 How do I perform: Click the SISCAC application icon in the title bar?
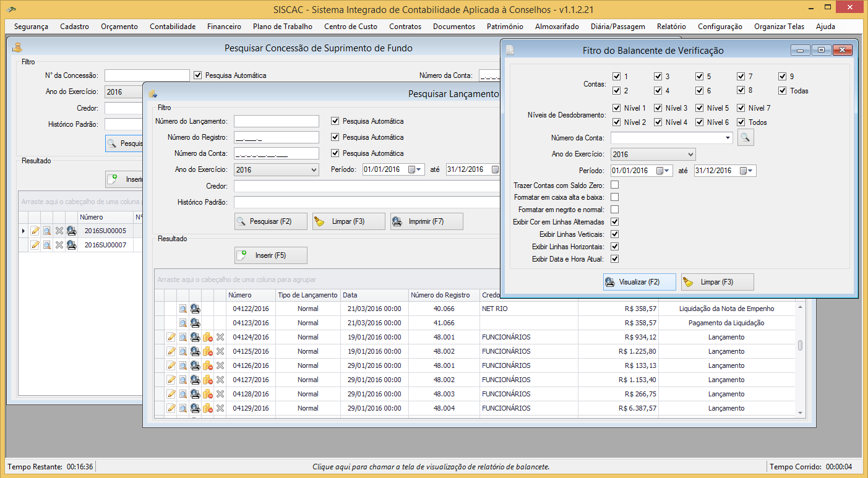[x=12, y=9]
